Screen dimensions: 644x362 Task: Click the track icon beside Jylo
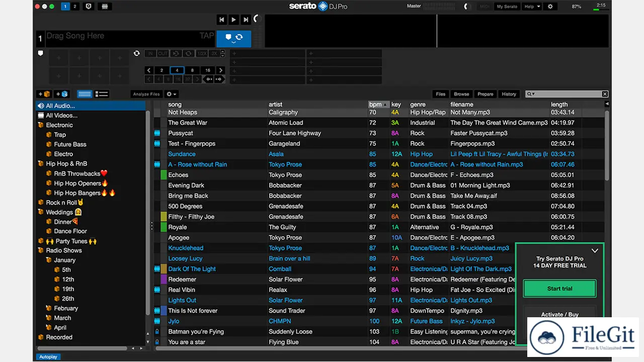[157, 321]
